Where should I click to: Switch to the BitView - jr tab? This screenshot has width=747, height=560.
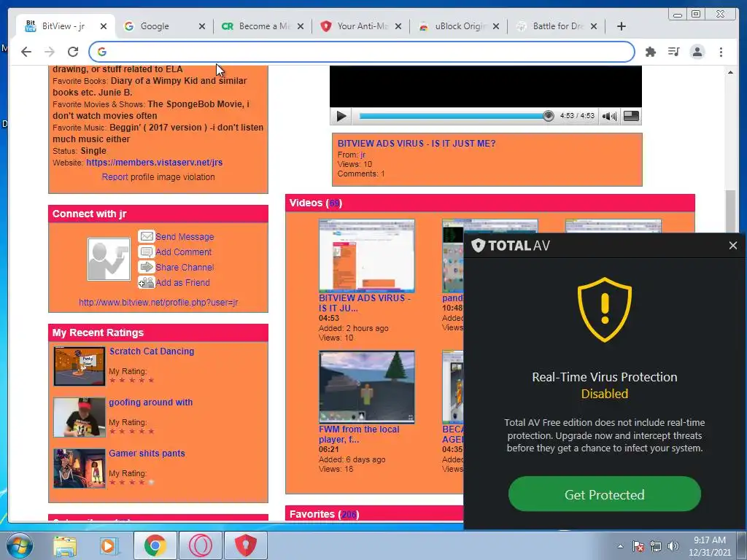pyautogui.click(x=63, y=26)
